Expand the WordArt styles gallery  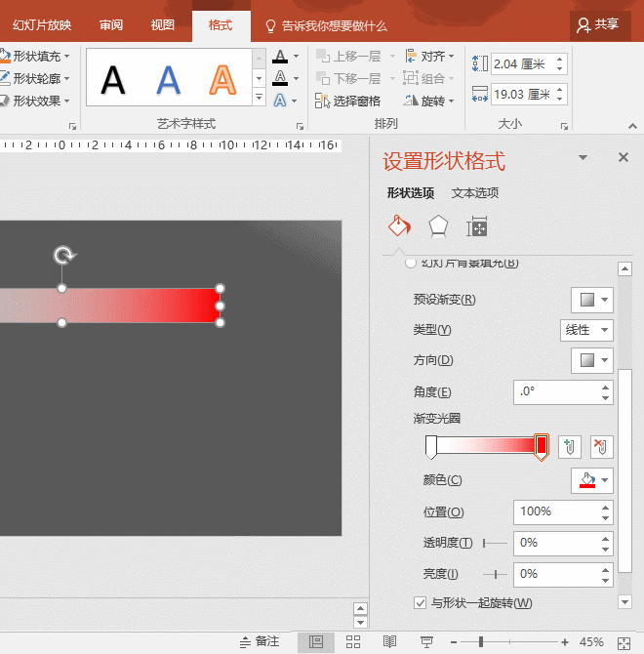[259, 98]
